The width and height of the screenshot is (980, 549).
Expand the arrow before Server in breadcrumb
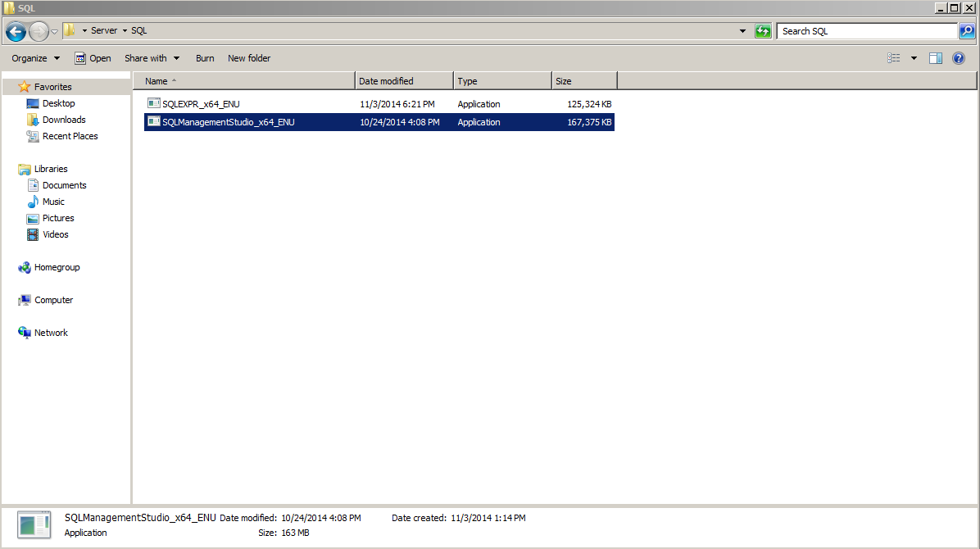(x=84, y=30)
